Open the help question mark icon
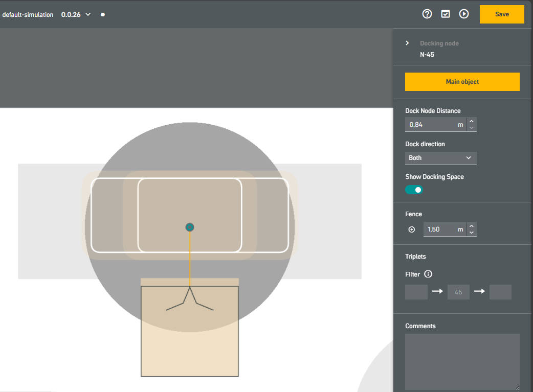Image resolution: width=533 pixels, height=392 pixels. [x=427, y=14]
